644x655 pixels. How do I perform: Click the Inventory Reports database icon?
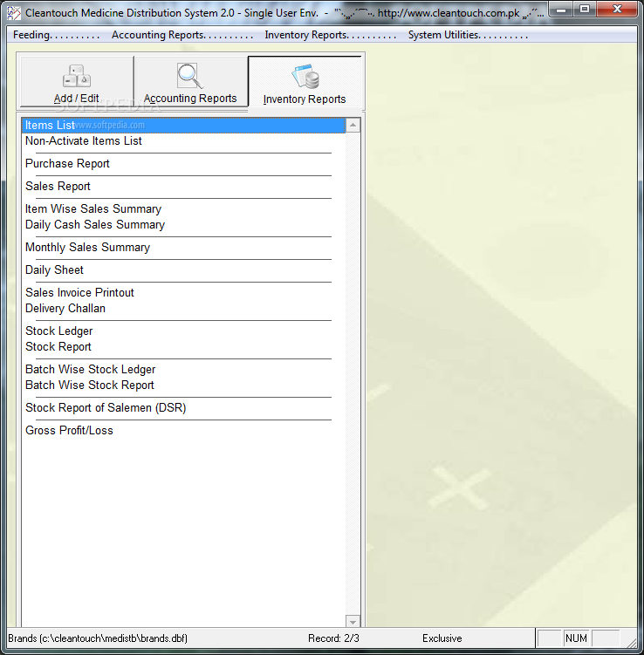point(305,77)
